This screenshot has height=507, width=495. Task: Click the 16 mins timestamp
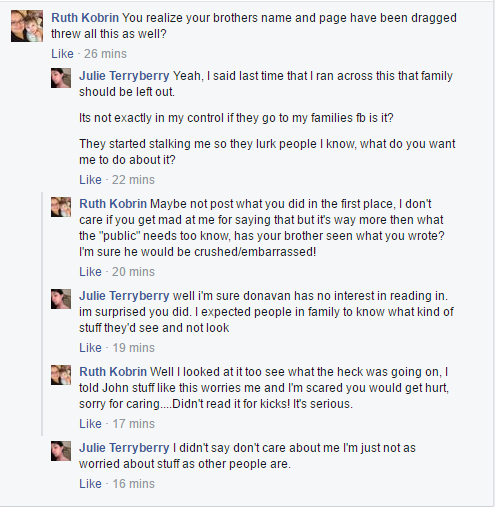[133, 484]
